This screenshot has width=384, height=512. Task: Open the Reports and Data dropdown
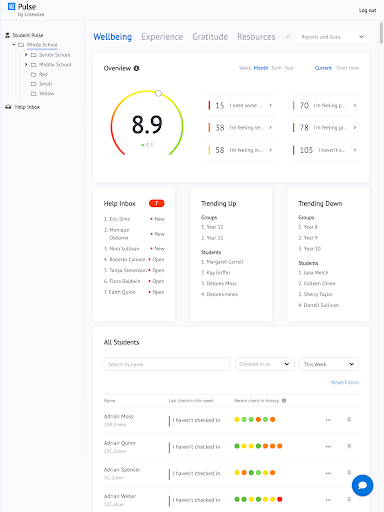point(332,37)
